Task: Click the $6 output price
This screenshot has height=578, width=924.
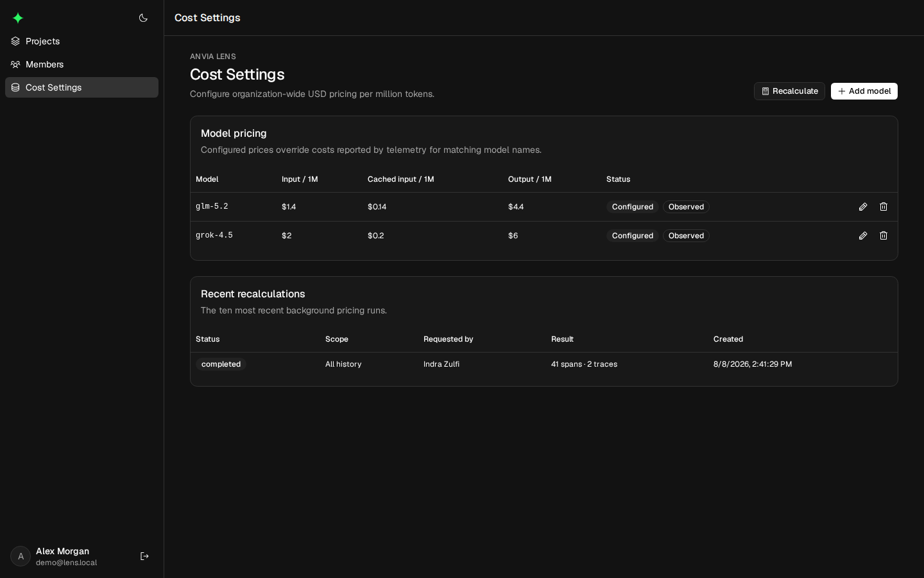Action: click(x=513, y=236)
